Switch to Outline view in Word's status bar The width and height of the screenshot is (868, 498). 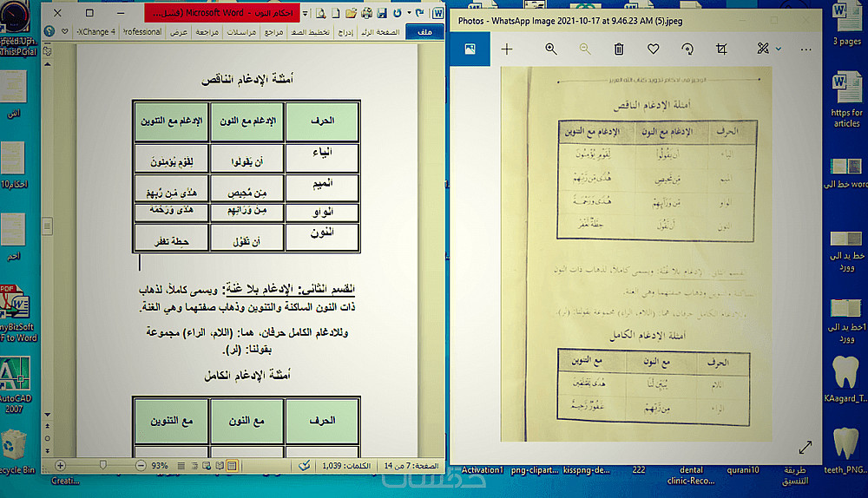[x=194, y=465]
